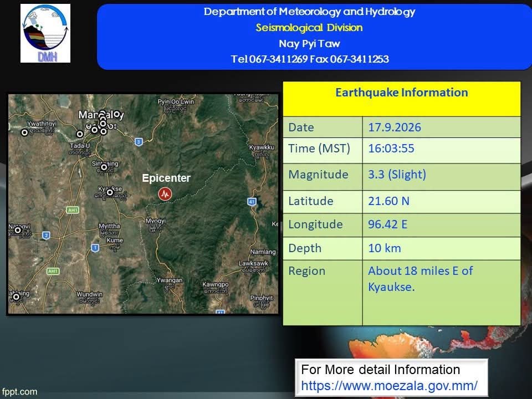Click the fppt.com watermark text
Viewport: 532px width, 399px height.
pos(19,392)
